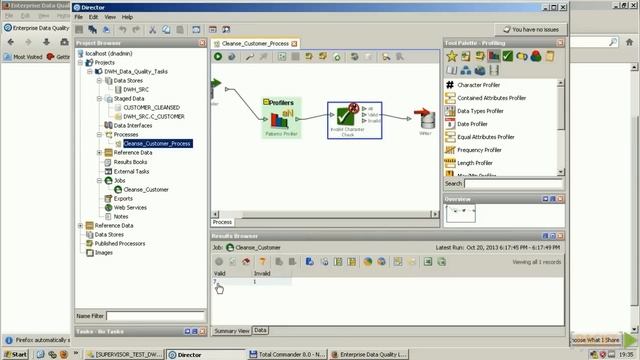Click the Tool Palette Search field

pyautogui.click(x=513, y=184)
